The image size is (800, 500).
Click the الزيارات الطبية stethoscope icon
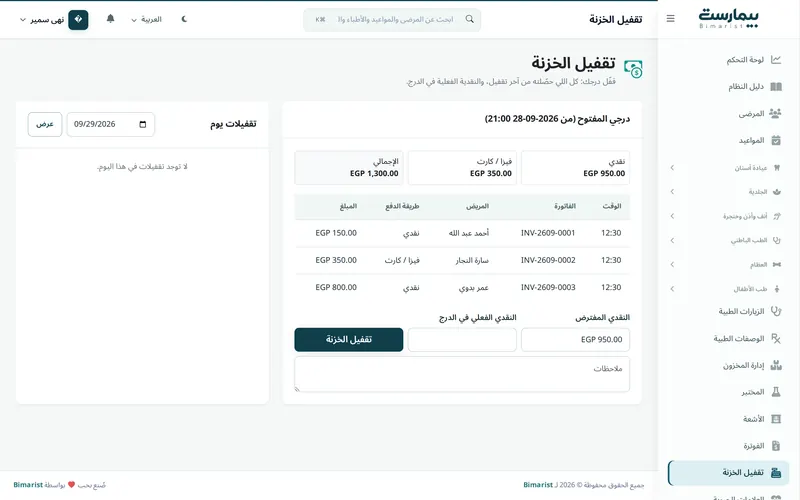click(776, 311)
